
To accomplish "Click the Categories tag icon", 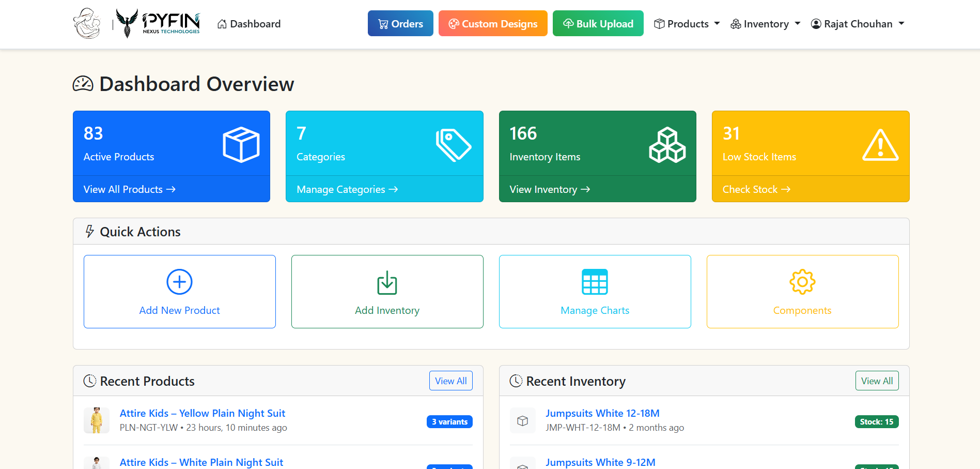I will pos(453,145).
